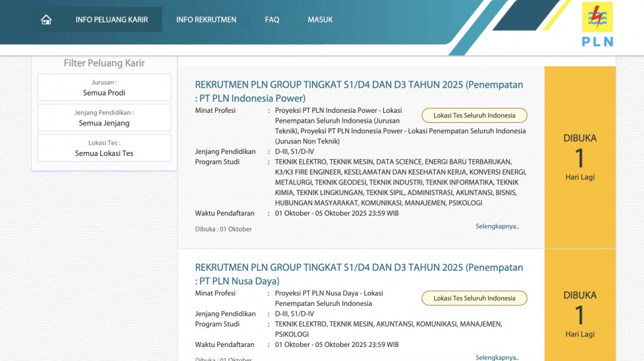Open PT PLN Indonesia Power recruitment title
The image size is (644, 361).
(x=359, y=91)
